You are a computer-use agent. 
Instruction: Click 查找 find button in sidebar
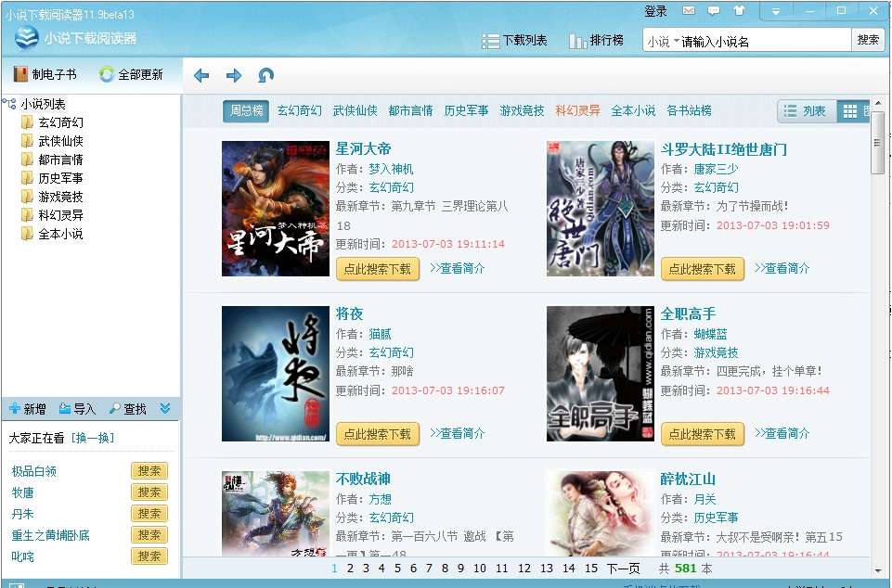(x=128, y=408)
